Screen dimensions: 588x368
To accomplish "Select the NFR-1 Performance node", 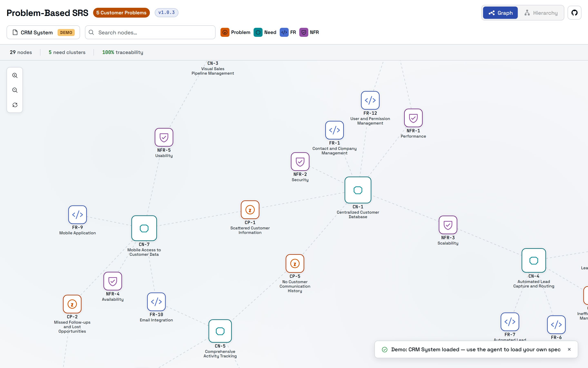I will (413, 118).
